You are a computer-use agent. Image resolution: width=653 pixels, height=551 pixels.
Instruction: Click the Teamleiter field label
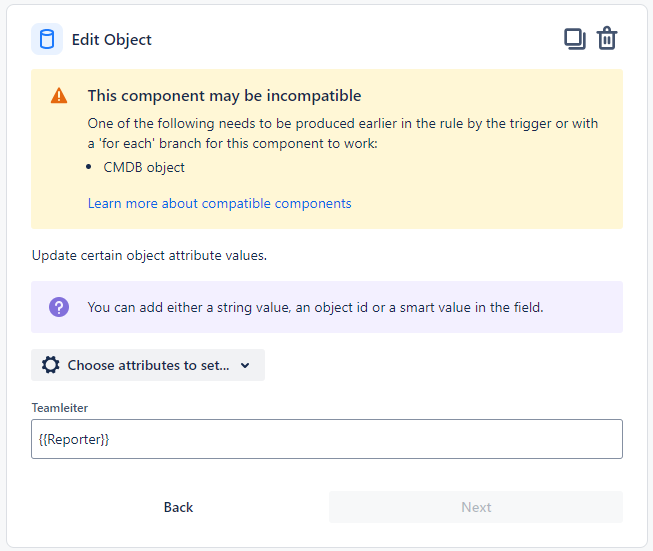pos(59,408)
